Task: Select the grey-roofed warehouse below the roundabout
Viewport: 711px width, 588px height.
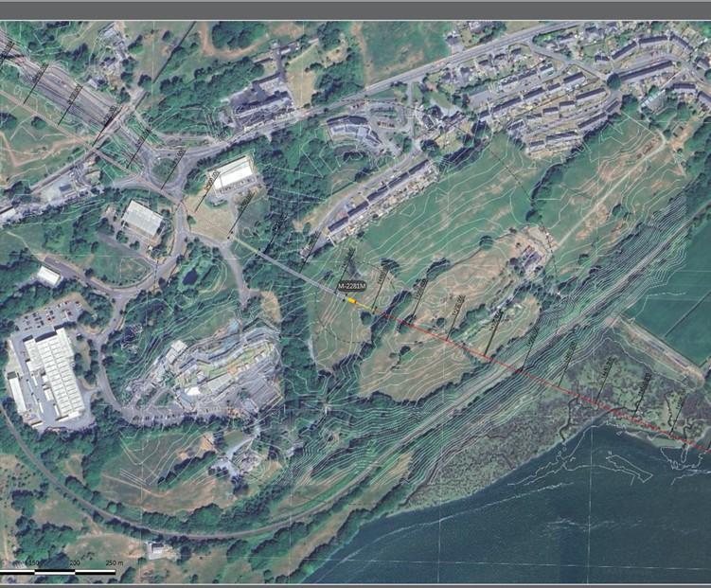Action: click(x=142, y=219)
